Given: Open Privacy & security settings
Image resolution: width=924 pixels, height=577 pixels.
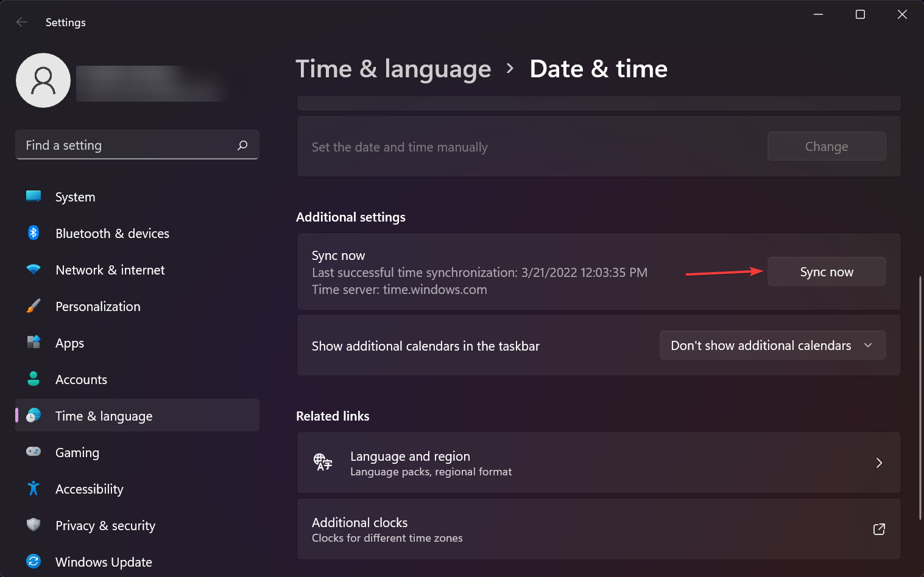Looking at the screenshot, I should tap(34, 525).
